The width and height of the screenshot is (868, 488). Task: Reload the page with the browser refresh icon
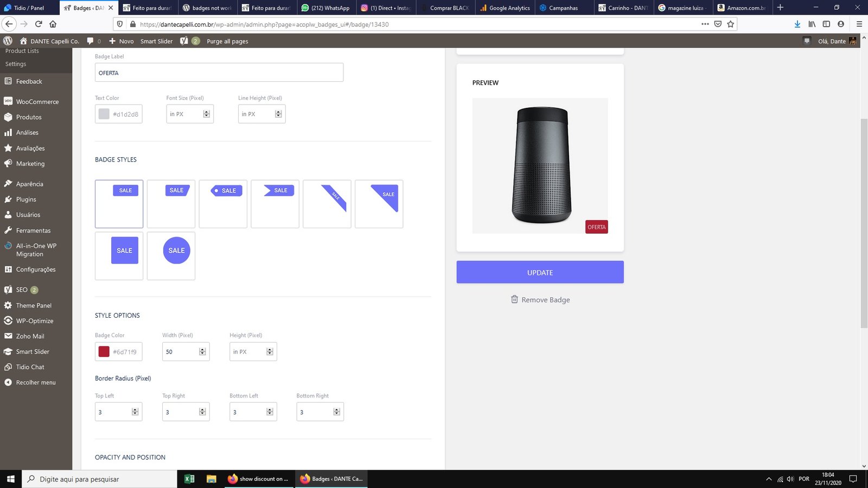pos(39,24)
